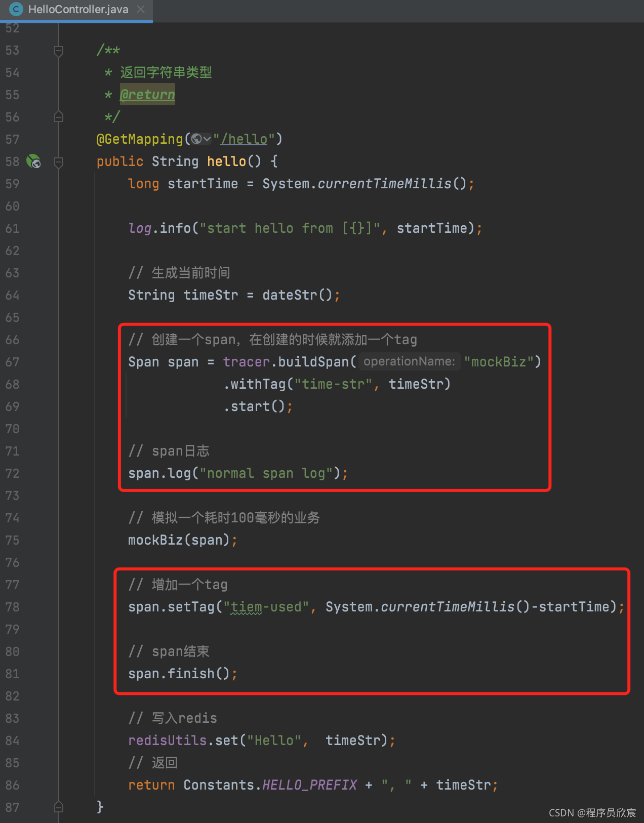The height and width of the screenshot is (823, 644).
Task: Click the redisUtils field on line 84
Action: (x=167, y=740)
